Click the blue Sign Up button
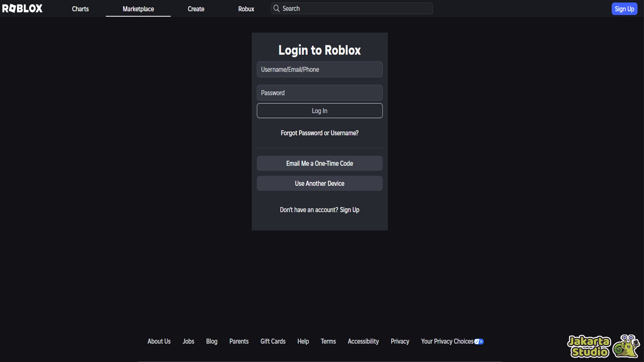This screenshot has width=644, height=362. (x=624, y=9)
